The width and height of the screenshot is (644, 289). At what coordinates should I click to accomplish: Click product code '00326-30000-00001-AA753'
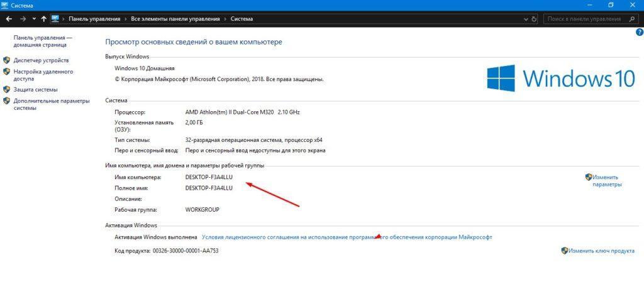click(186, 251)
